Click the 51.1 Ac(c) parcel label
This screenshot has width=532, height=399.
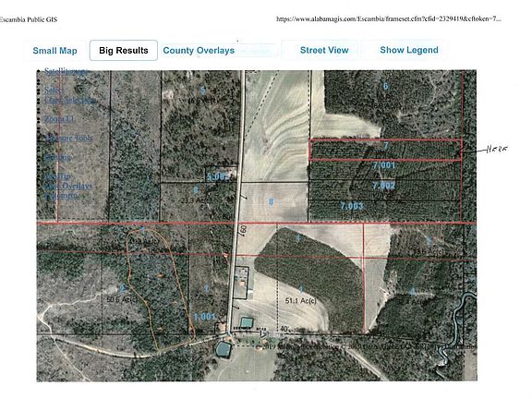pos(300,300)
